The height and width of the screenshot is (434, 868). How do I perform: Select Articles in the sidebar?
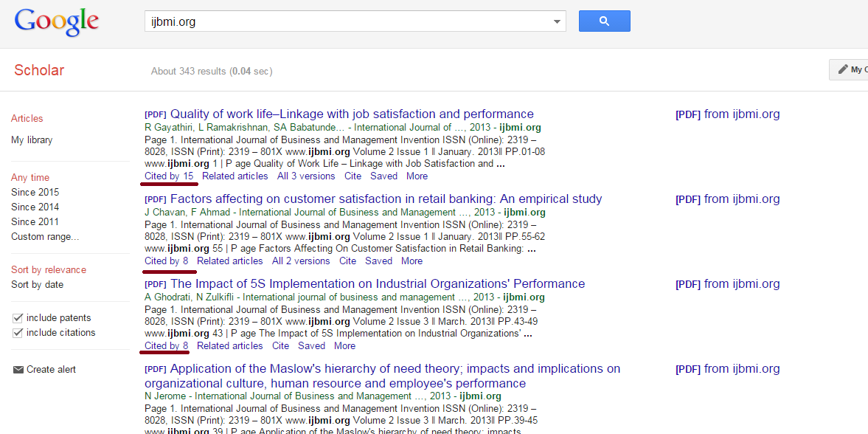[x=27, y=119]
